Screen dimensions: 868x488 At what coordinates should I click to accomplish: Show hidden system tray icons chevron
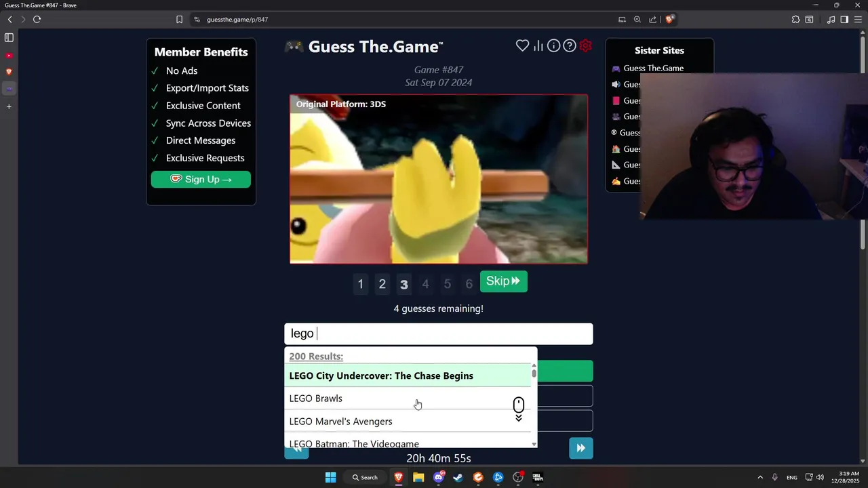tap(759, 477)
